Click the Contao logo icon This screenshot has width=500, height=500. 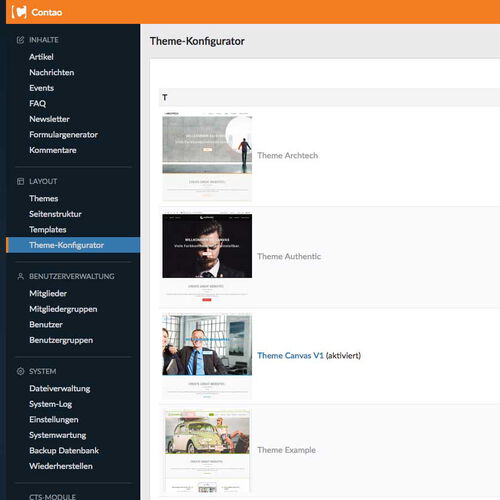tap(19, 12)
